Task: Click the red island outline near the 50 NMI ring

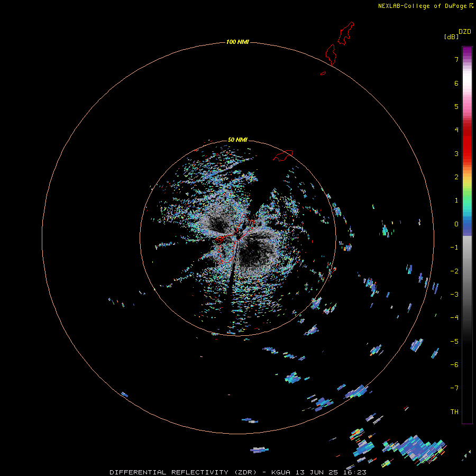Action: (283, 155)
